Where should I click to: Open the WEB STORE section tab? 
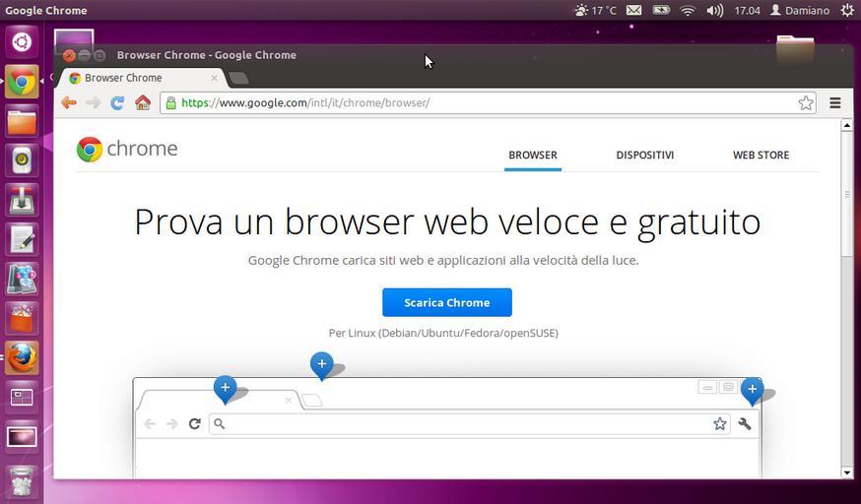point(761,156)
